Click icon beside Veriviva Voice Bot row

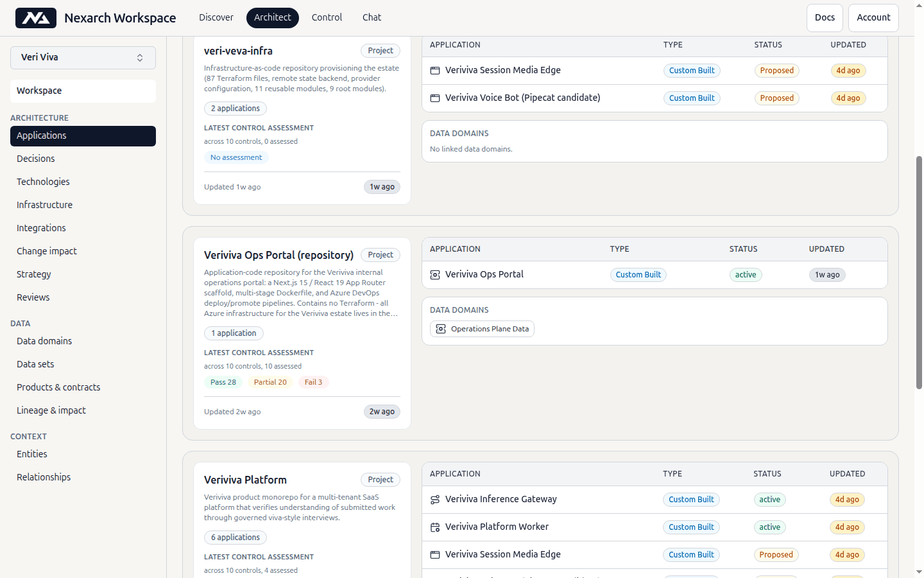(x=435, y=98)
